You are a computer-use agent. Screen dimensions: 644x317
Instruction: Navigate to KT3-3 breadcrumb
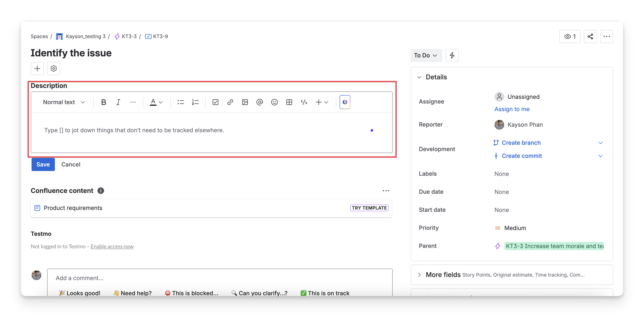(129, 36)
